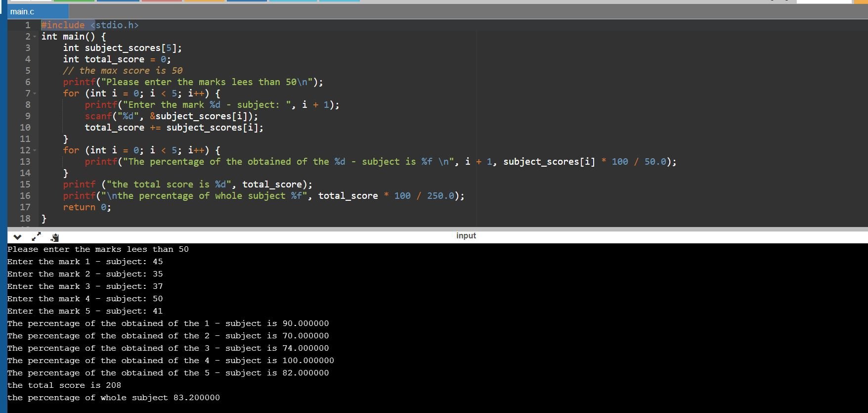Viewport: 868px width, 413px height.
Task: Click the 'max score is 50' comment
Action: 123,71
